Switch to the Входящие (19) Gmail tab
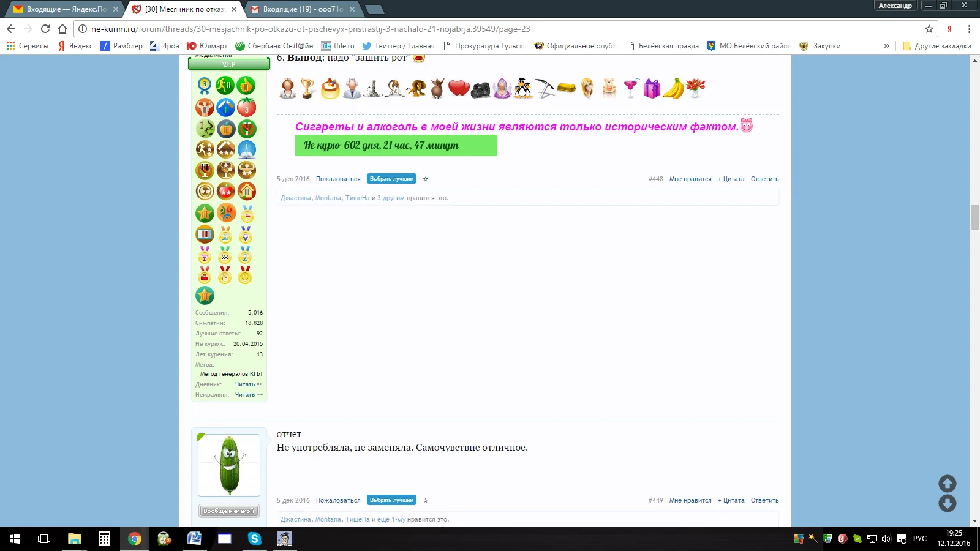 (x=303, y=9)
